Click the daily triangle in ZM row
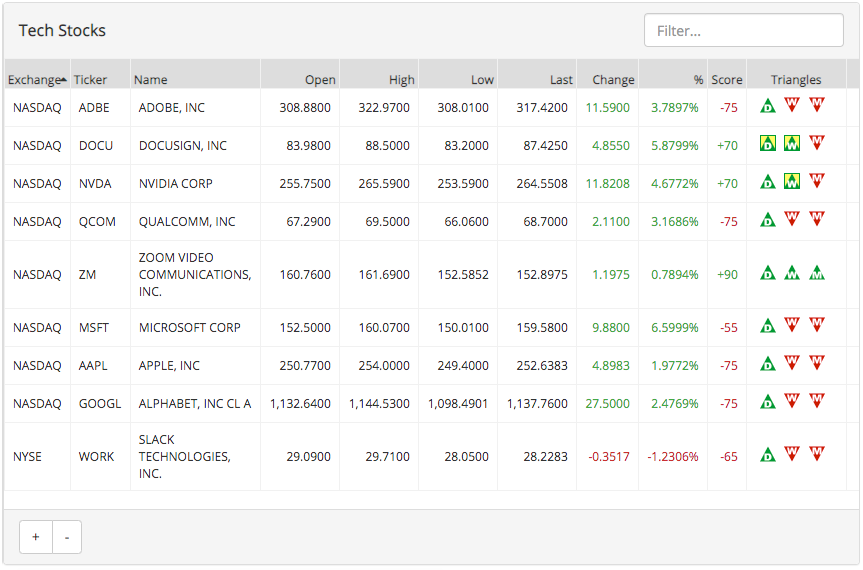Viewport: 863px width, 570px height. (x=767, y=272)
